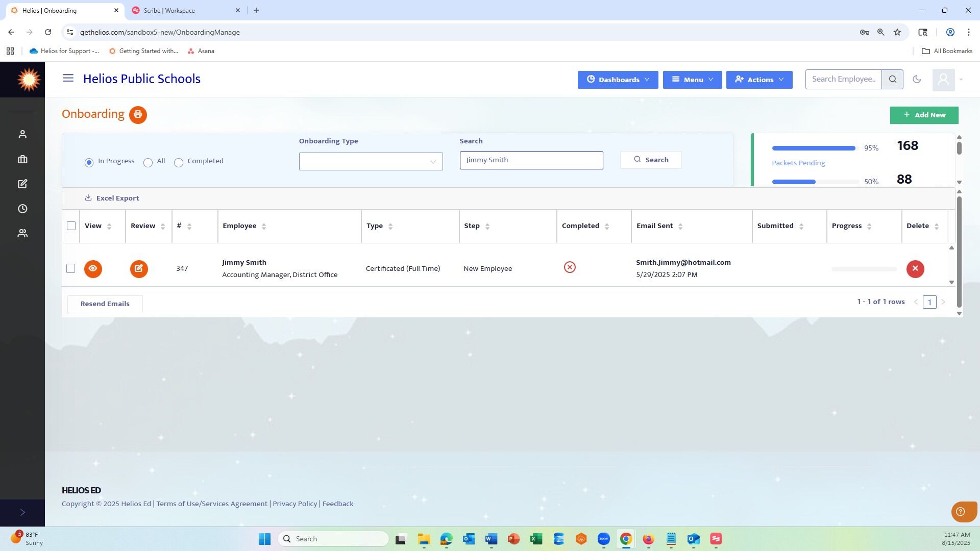Delete Jimmy Smith's onboarding with the red X
The width and height of the screenshot is (980, 551).
[915, 269]
